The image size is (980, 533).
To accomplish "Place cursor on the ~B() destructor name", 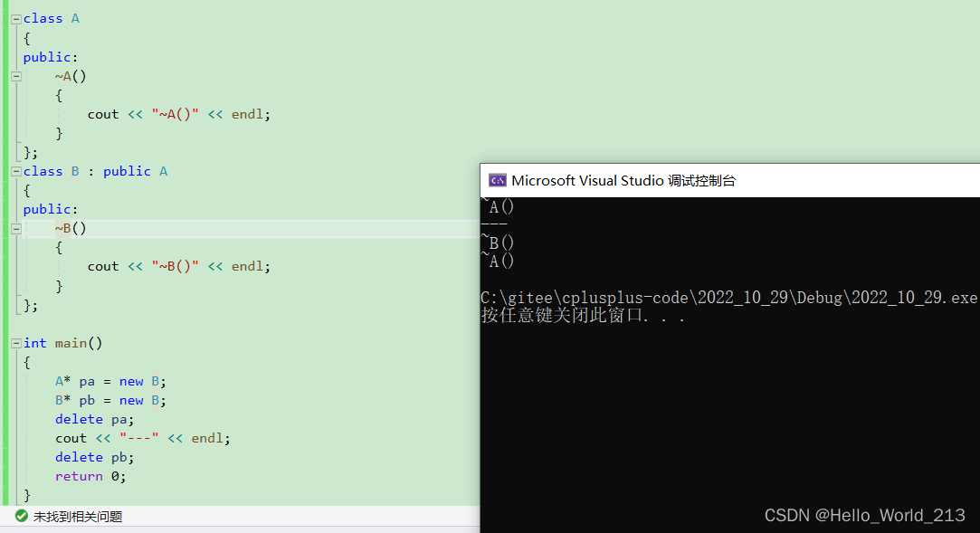I will point(71,228).
